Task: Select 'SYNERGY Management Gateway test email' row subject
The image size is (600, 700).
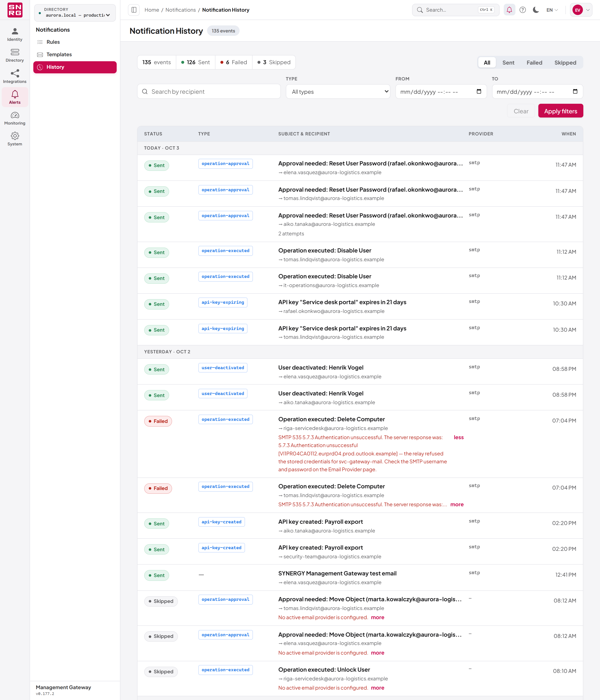Action: click(x=337, y=573)
